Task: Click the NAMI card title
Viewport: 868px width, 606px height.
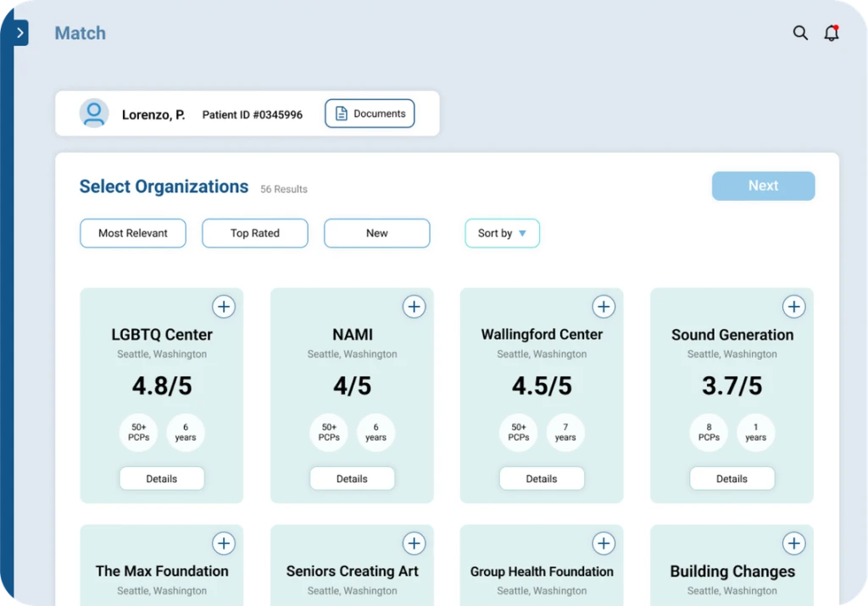Action: (353, 334)
